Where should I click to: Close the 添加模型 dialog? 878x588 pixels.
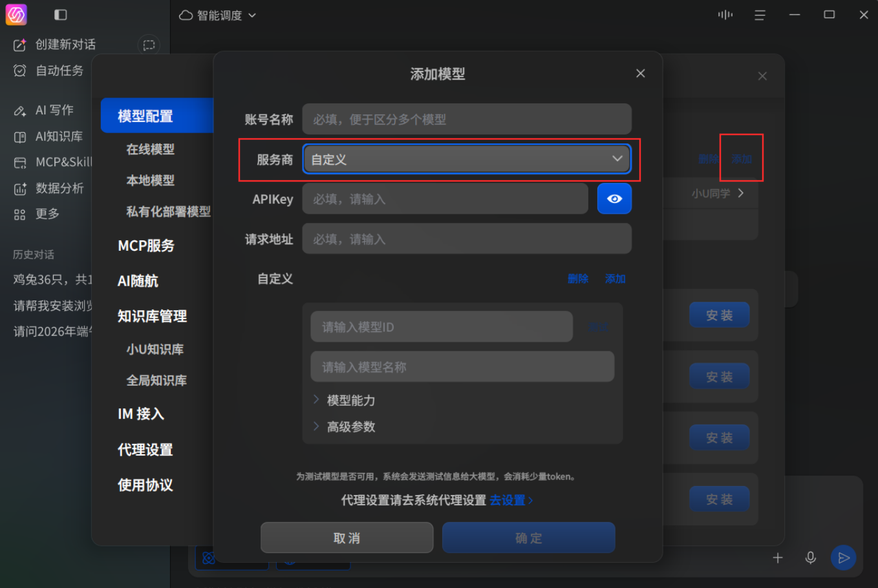pos(641,74)
